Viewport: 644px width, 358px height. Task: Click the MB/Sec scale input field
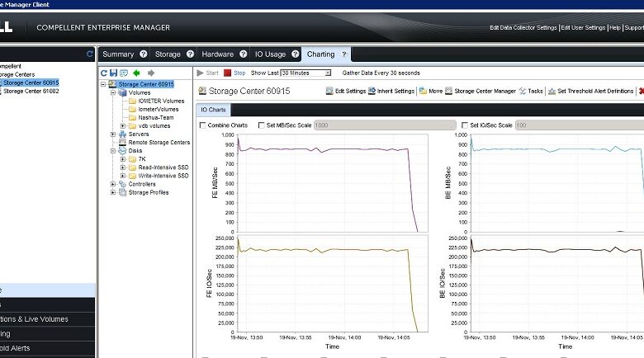tap(385, 125)
